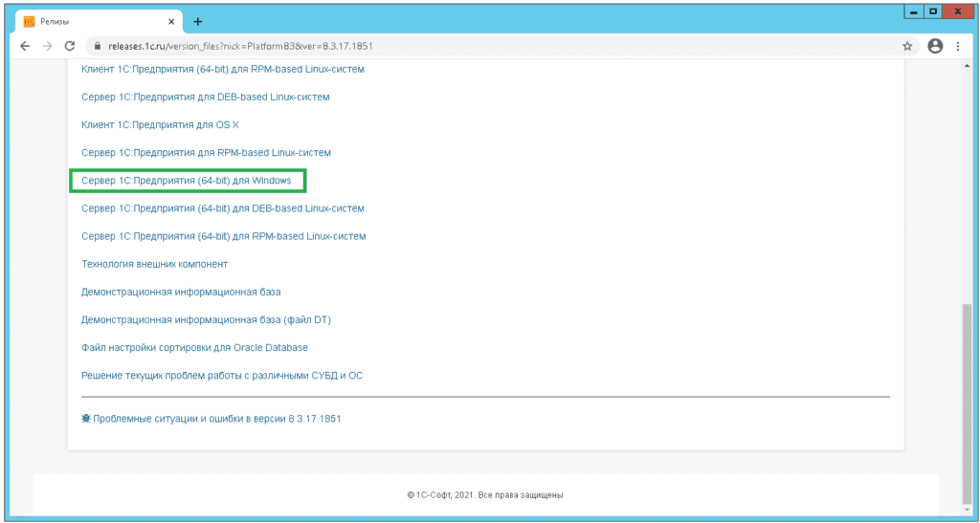Open the user profile avatar icon
Image resolution: width=980 pixels, height=523 pixels.
point(935,46)
